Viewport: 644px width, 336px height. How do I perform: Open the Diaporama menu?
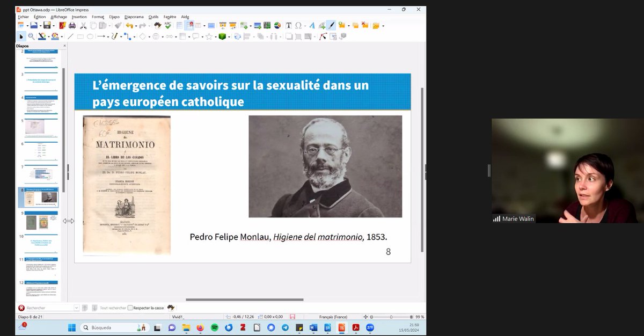click(x=134, y=17)
